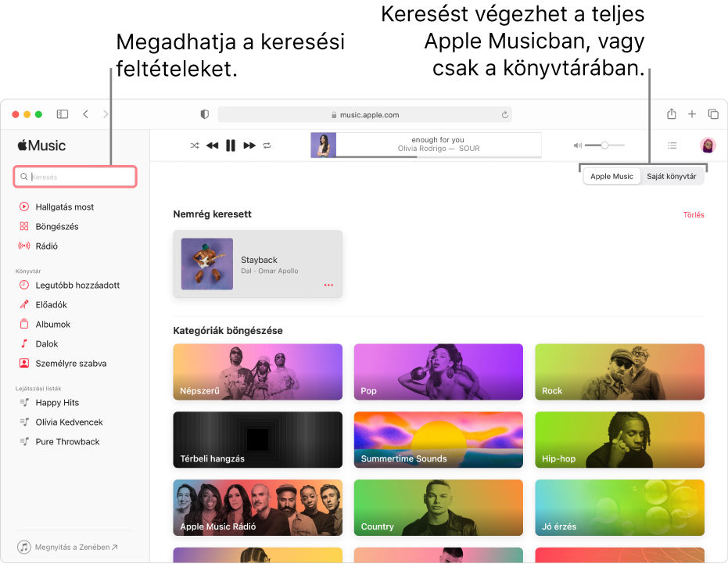Open the Apple Music Rádió category
The image size is (728, 564).
(258, 508)
